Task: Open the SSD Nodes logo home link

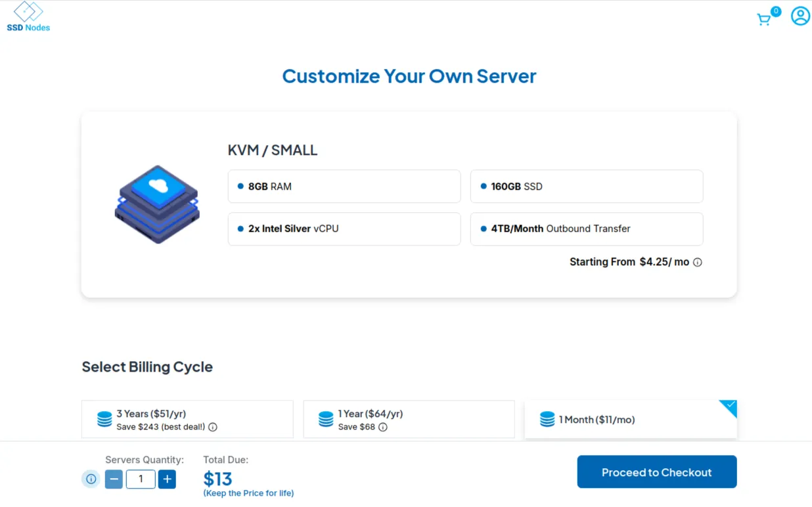Action: coord(28,16)
